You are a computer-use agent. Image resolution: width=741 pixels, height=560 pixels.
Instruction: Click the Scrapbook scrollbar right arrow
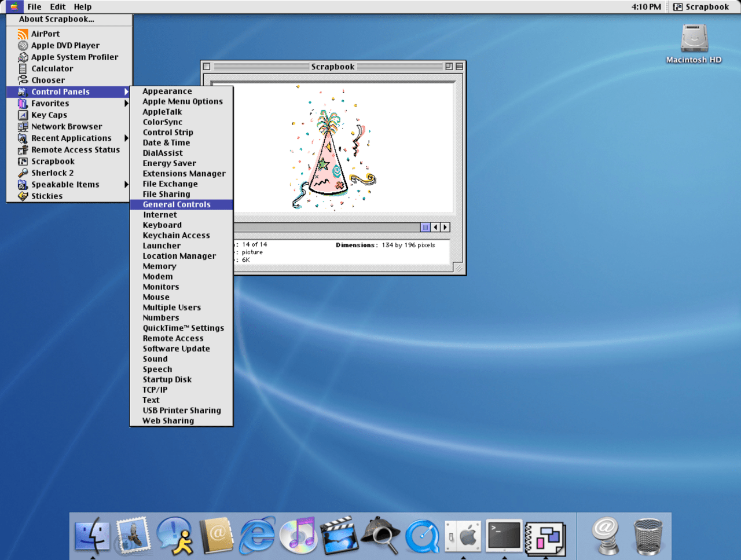(445, 227)
